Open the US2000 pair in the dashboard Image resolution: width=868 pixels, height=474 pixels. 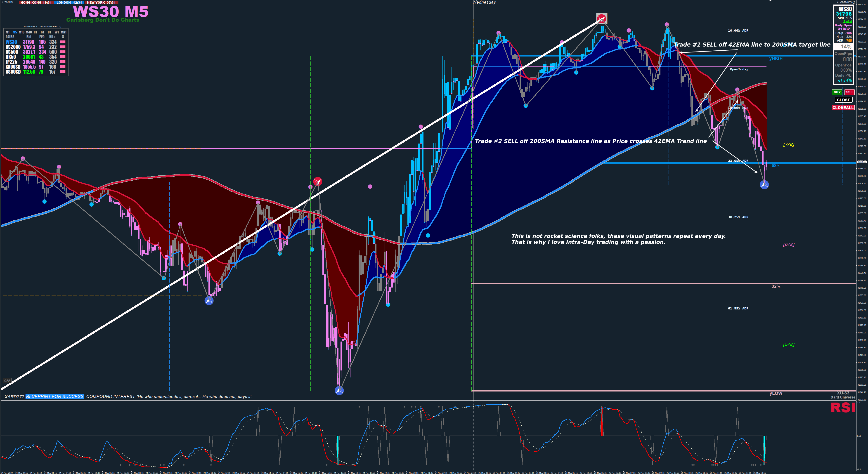click(13, 47)
